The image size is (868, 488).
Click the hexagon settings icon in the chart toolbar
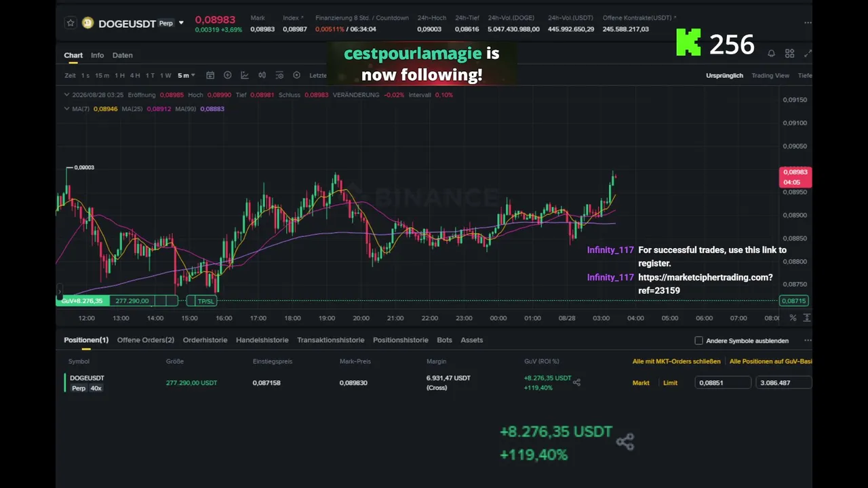pos(296,75)
